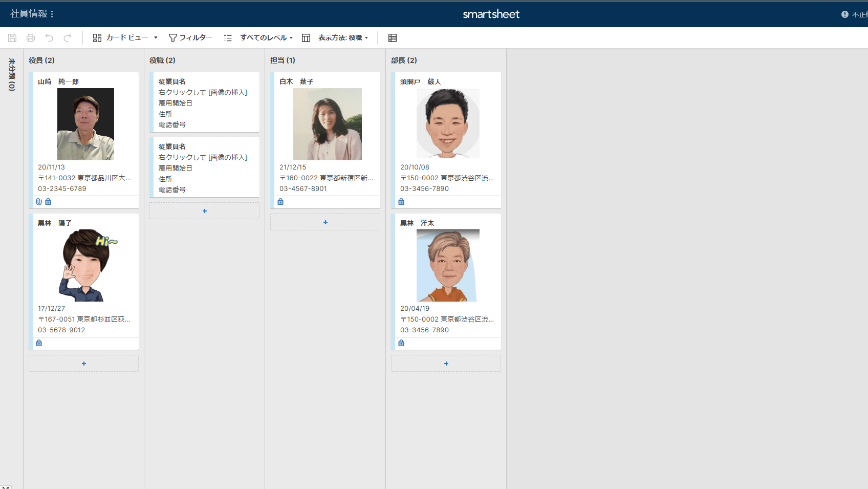Open the すべてのレベル dropdown
The height and width of the screenshot is (489, 868).
point(265,37)
